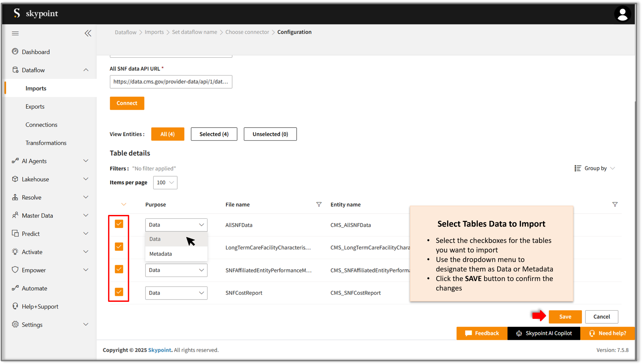Deselect the LongTermCareFacility checkbox
This screenshot has height=364, width=642.
click(119, 247)
